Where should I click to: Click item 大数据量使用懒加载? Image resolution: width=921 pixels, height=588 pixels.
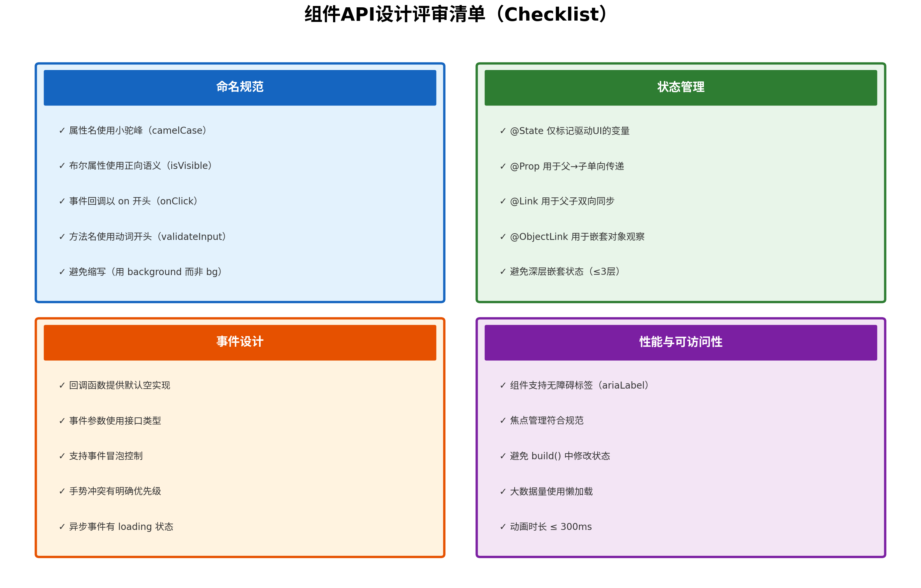click(546, 491)
